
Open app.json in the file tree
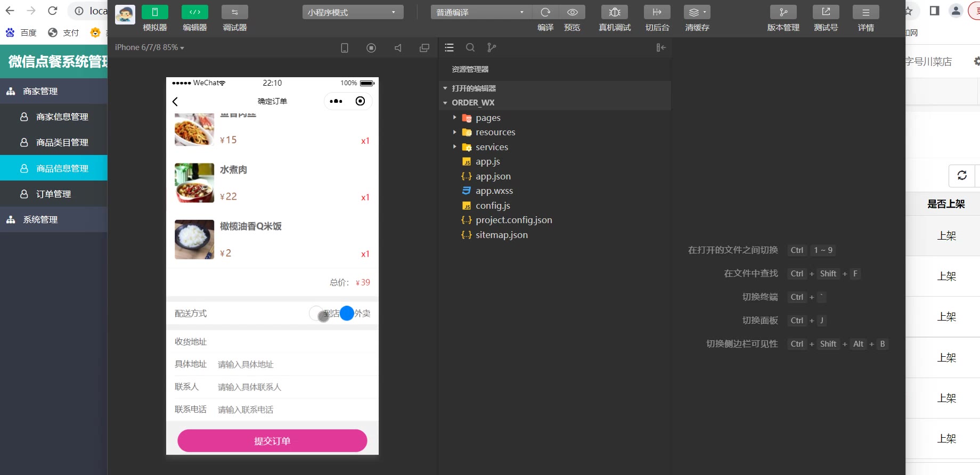(493, 176)
